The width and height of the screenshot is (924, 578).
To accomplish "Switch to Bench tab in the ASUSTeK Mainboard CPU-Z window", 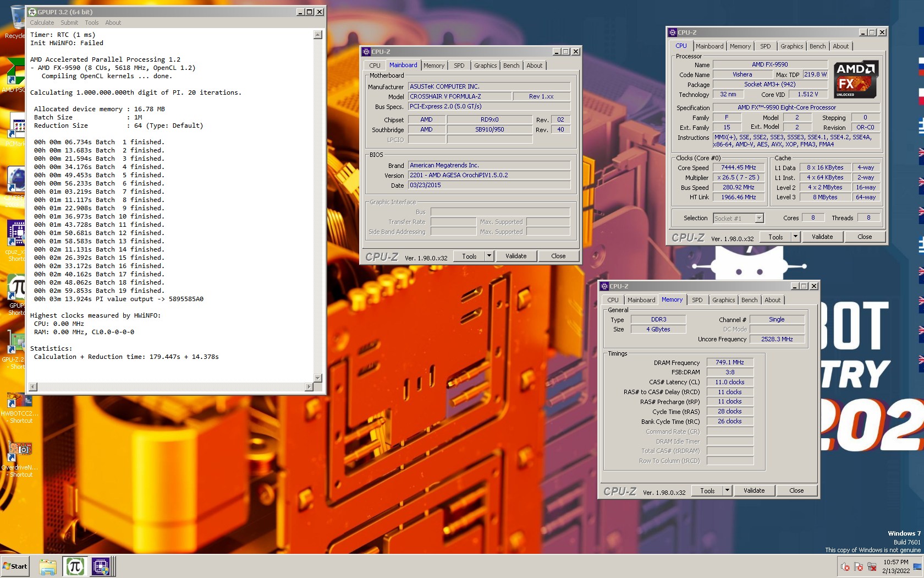I will [x=512, y=66].
